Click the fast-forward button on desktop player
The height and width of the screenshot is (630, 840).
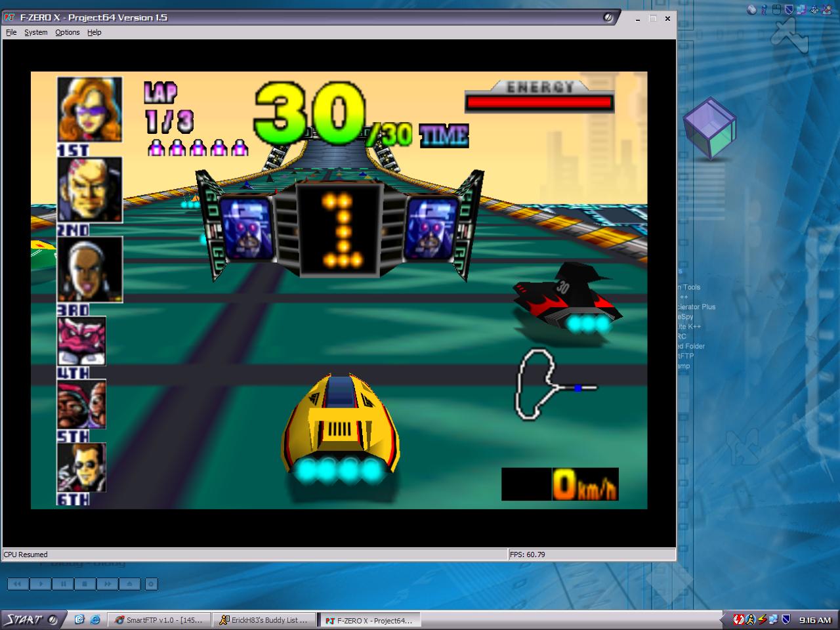coord(108,583)
